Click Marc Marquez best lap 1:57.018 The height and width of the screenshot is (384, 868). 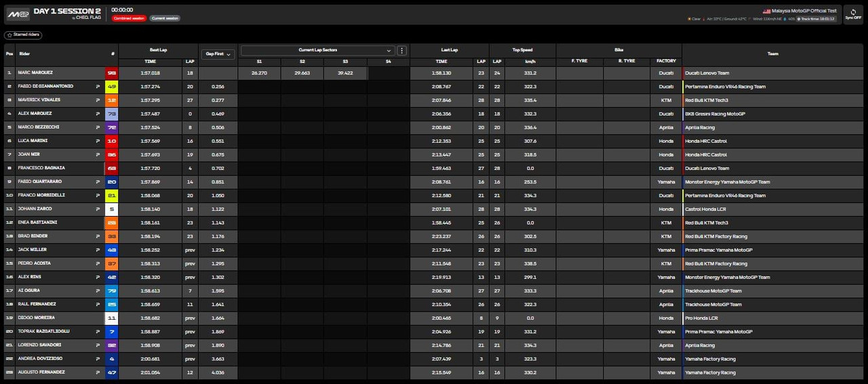tap(151, 72)
